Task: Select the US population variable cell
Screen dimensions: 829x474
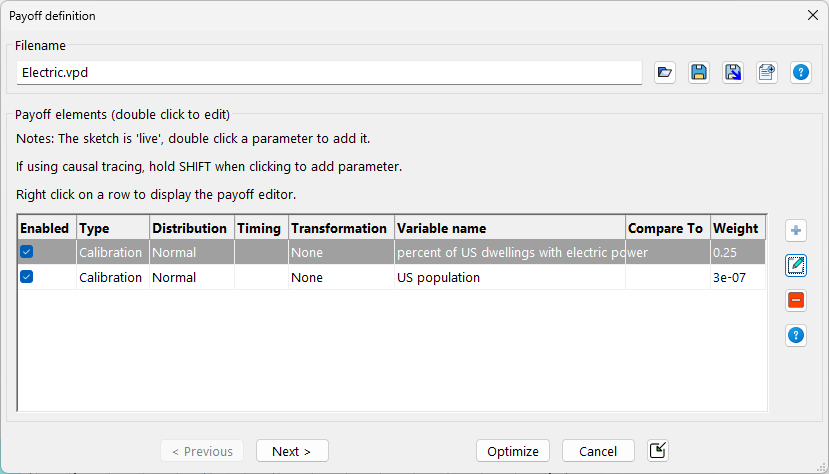Action: tap(509, 277)
